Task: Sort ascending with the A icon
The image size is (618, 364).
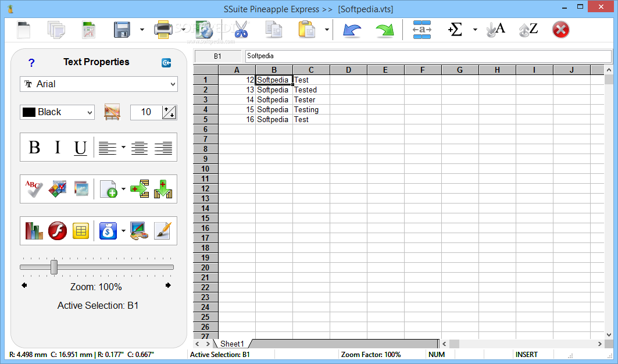Action: [495, 30]
